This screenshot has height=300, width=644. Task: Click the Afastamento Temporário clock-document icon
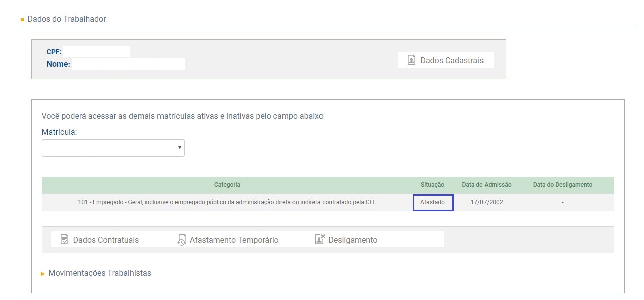tap(182, 240)
